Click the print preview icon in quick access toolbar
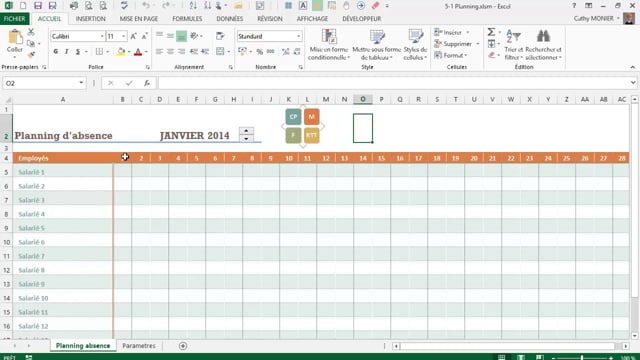640x360 pixels. click(x=89, y=6)
